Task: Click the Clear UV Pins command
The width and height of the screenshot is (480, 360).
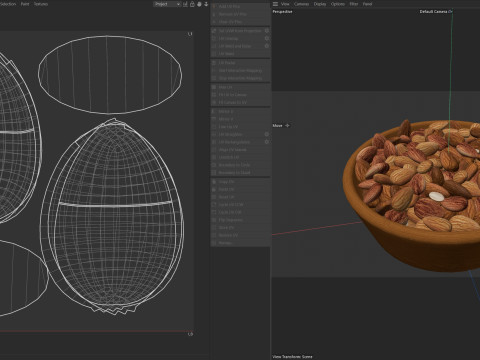Action: click(x=240, y=22)
